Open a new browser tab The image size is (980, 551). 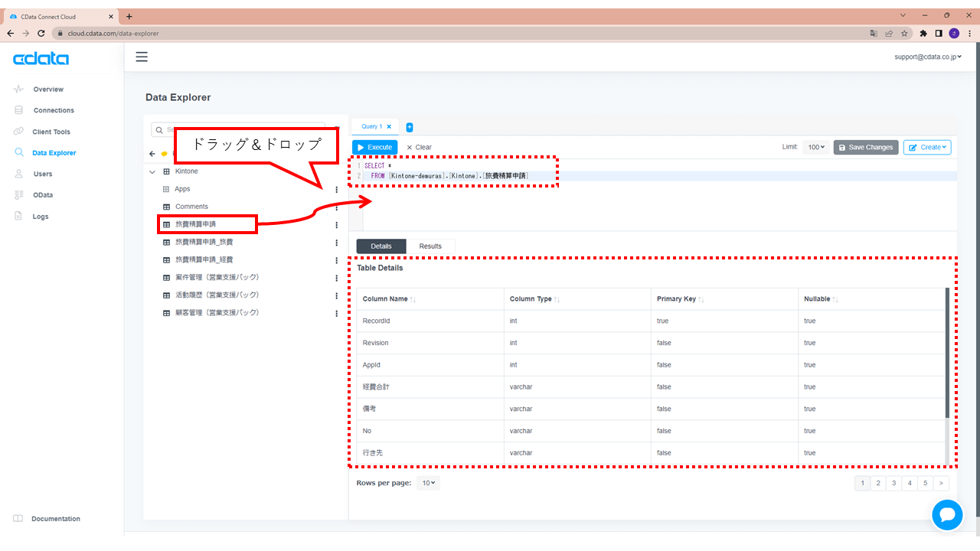tap(129, 16)
